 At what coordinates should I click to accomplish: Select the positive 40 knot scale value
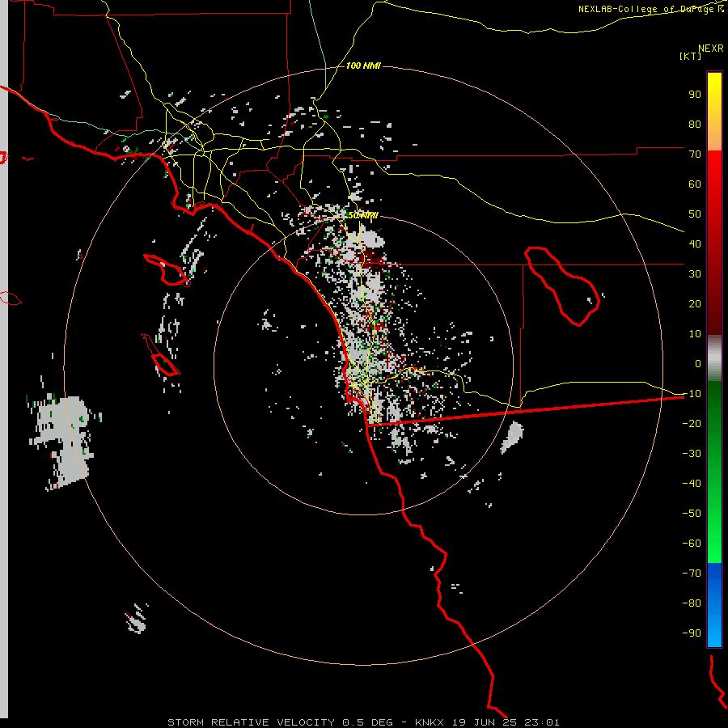[695, 244]
